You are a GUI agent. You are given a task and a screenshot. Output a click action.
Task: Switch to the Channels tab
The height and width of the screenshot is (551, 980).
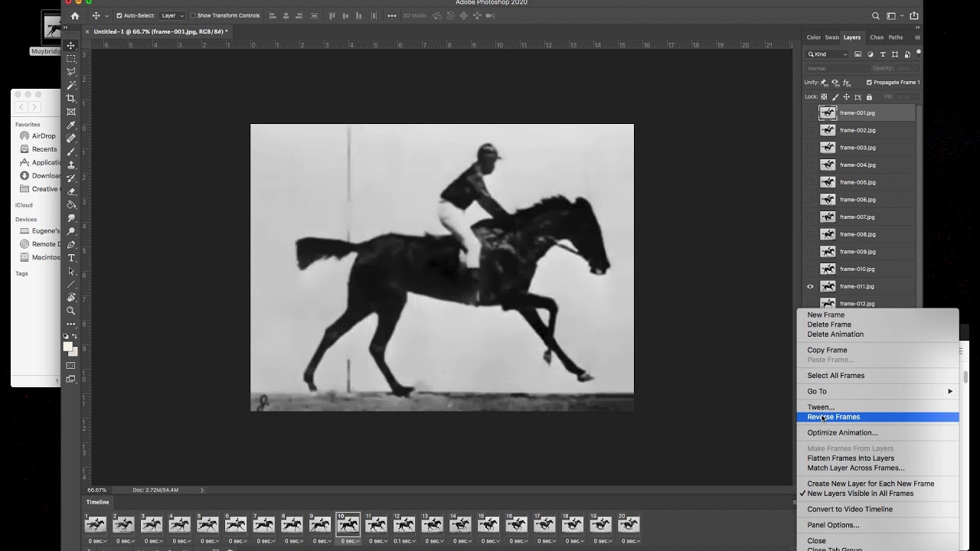click(877, 37)
